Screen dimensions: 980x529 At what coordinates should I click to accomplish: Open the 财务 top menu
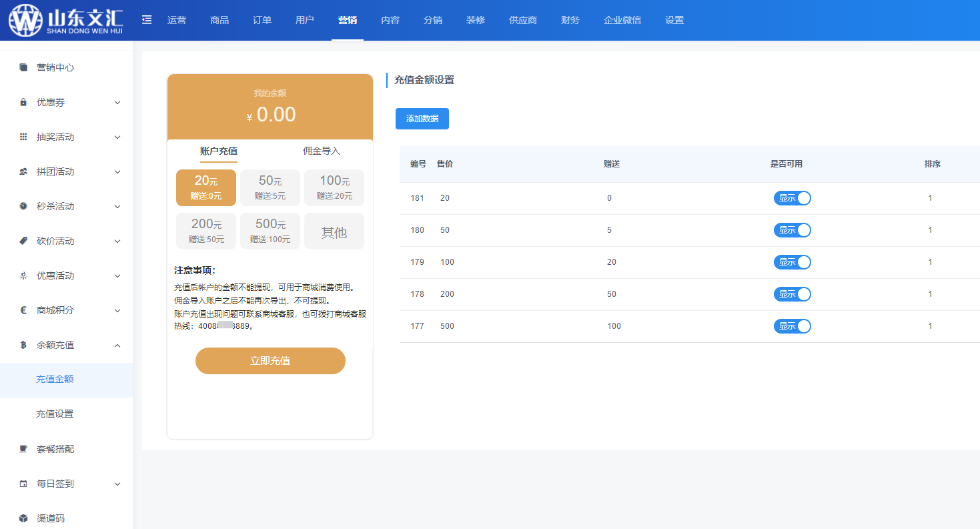(570, 20)
